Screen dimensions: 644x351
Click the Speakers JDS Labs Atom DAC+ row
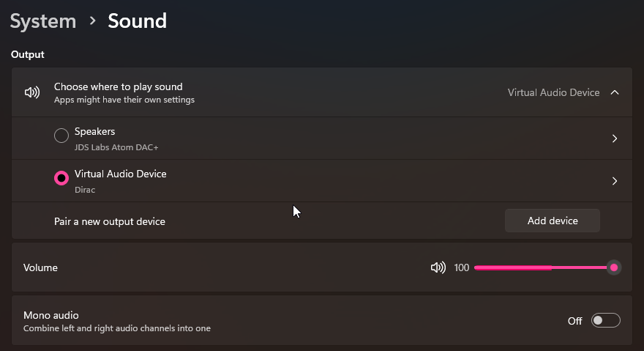pyautogui.click(x=321, y=138)
